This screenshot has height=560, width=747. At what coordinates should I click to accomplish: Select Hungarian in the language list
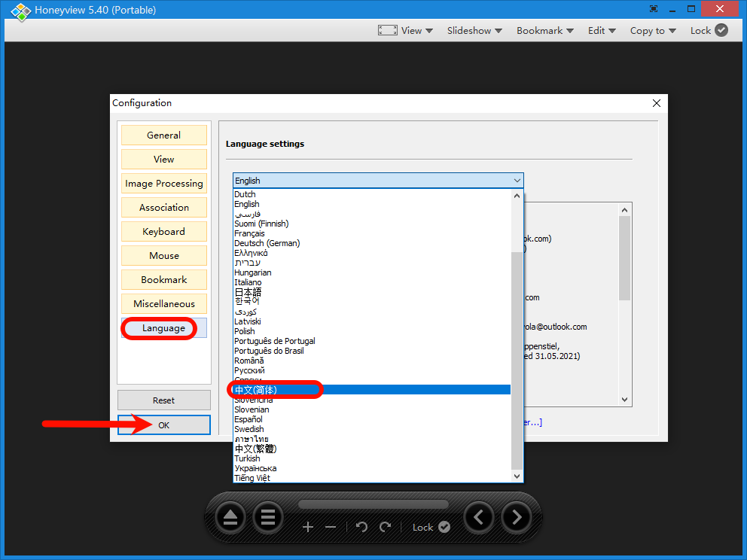[x=371, y=273]
